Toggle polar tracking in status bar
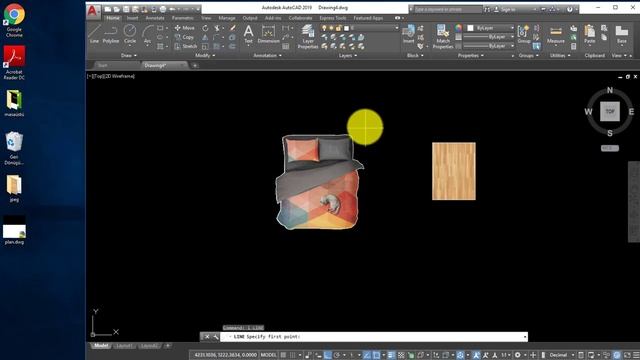Screen dimensions: 640x360 (337, 355)
